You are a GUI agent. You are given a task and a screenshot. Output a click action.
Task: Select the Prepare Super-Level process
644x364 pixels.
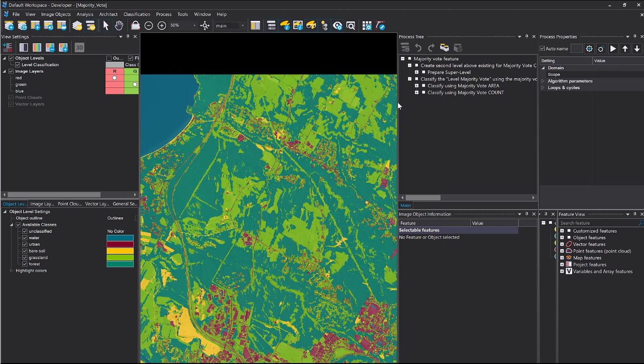coord(449,73)
